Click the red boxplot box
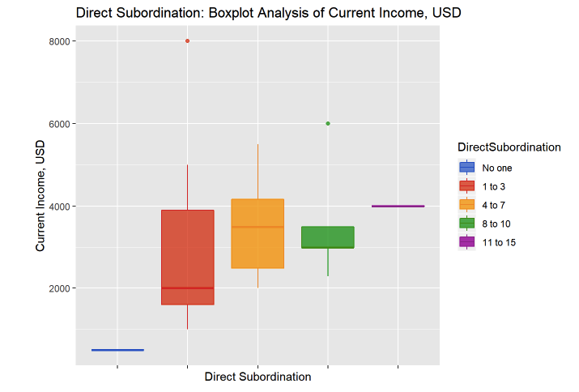579x392 pixels. point(188,257)
